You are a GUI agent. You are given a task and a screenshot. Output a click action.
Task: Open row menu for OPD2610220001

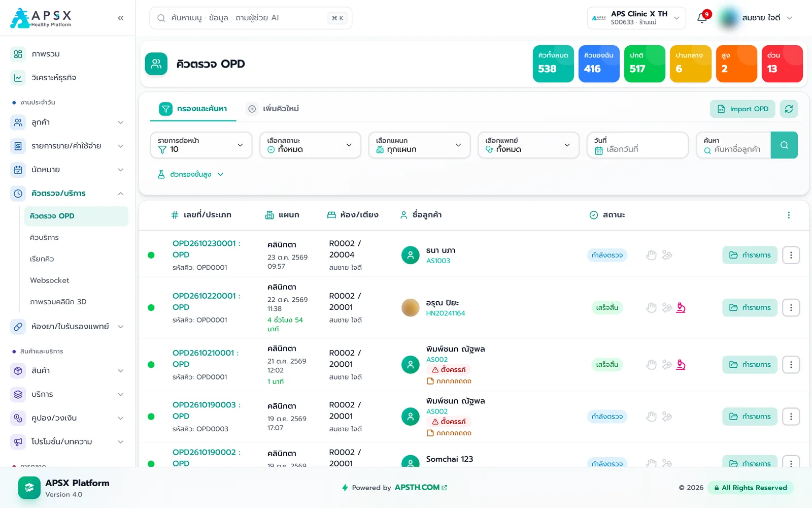(x=791, y=307)
